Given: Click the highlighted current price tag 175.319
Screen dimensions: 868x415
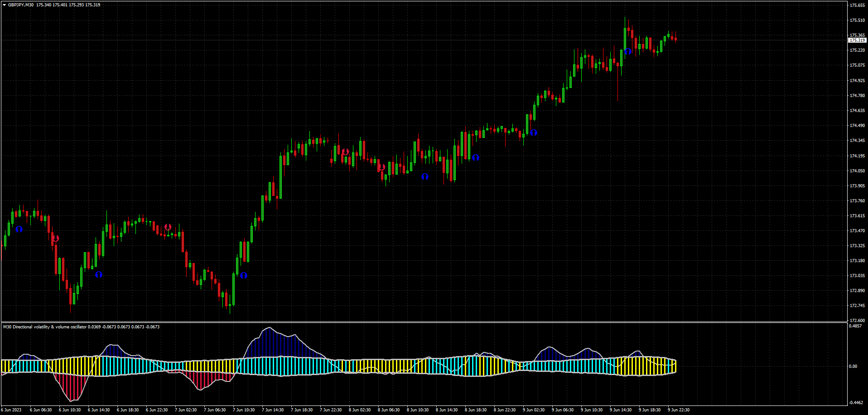Looking at the screenshot, I should tap(857, 40).
